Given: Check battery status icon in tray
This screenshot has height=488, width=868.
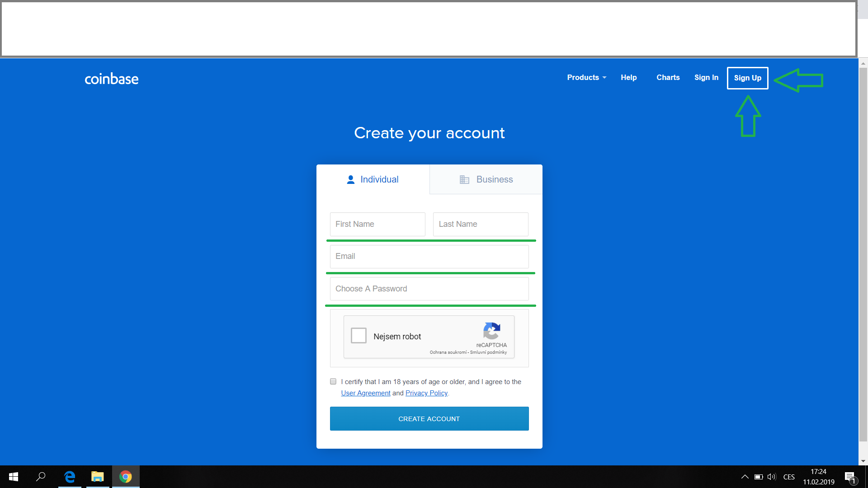Looking at the screenshot, I should pos(759,477).
